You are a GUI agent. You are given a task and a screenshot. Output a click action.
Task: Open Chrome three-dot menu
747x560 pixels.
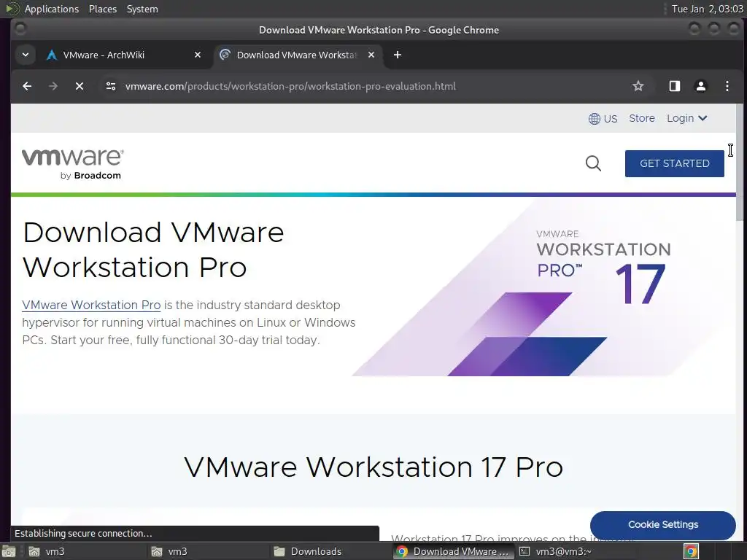point(727,86)
